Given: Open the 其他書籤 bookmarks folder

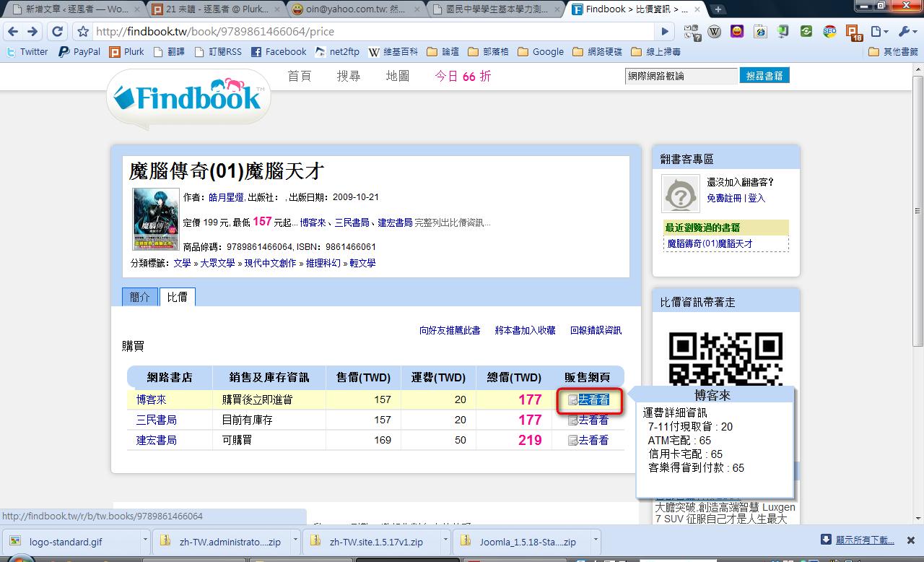Looking at the screenshot, I should [894, 52].
